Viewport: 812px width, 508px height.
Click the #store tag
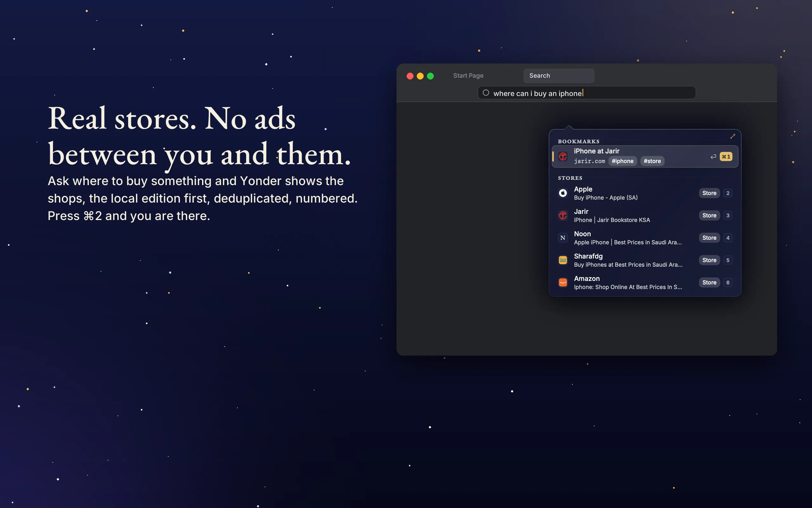(652, 161)
